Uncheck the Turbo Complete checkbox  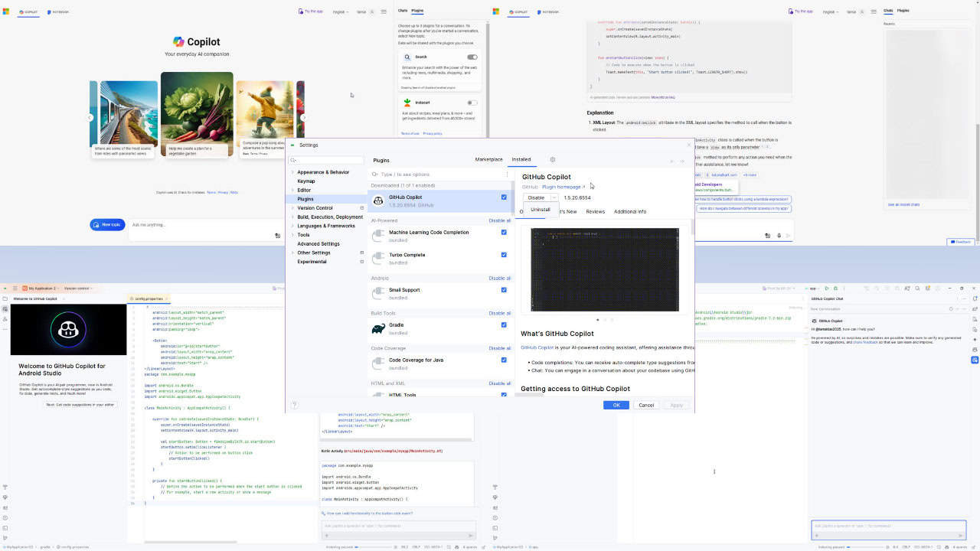coord(504,255)
